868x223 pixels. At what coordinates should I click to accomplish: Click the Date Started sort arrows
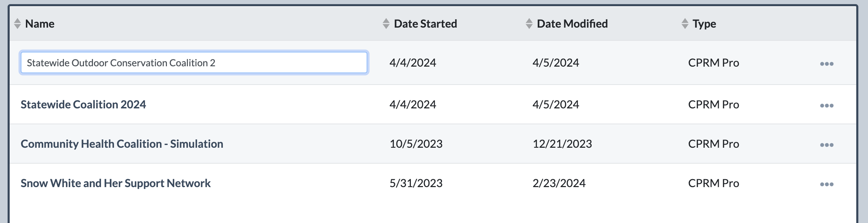386,23
